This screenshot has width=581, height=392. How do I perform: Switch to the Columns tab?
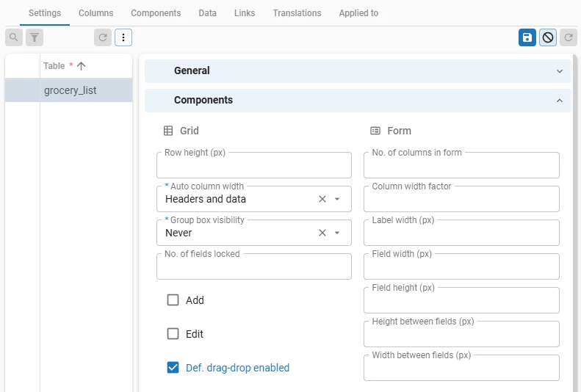(95, 13)
